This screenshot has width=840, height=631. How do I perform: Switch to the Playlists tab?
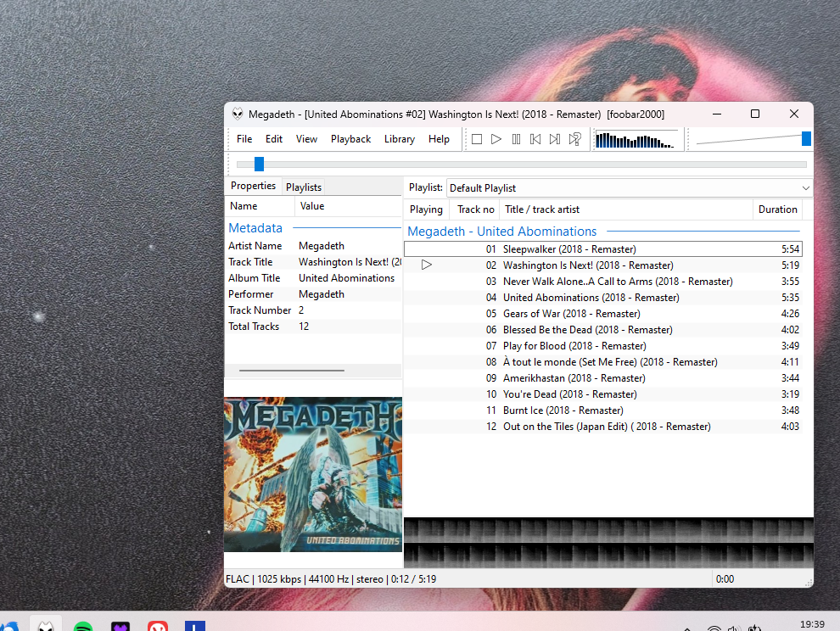pyautogui.click(x=304, y=187)
